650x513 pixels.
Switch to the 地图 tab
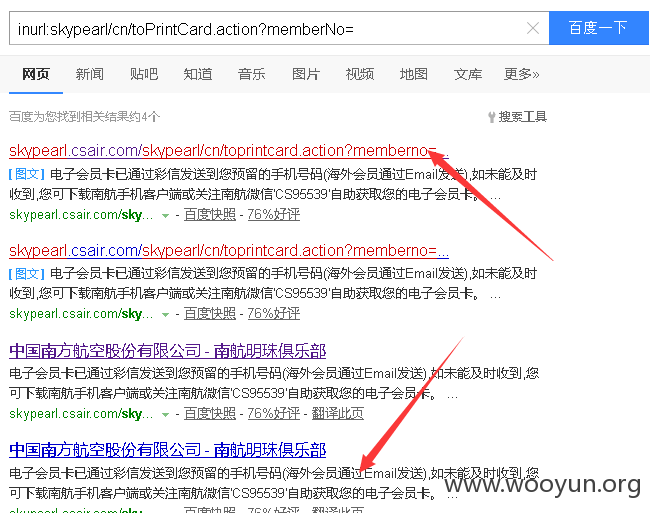point(414,74)
